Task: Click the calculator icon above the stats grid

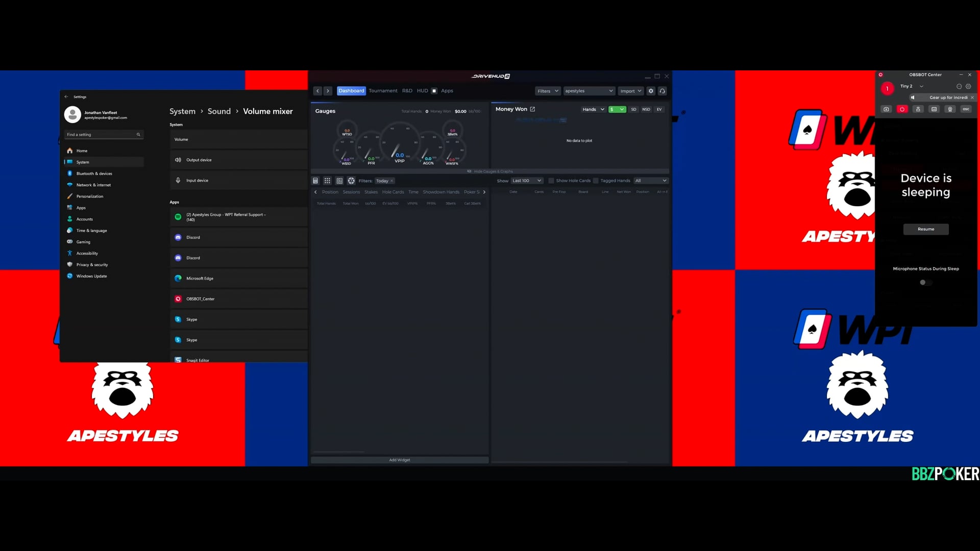Action: coord(315,181)
